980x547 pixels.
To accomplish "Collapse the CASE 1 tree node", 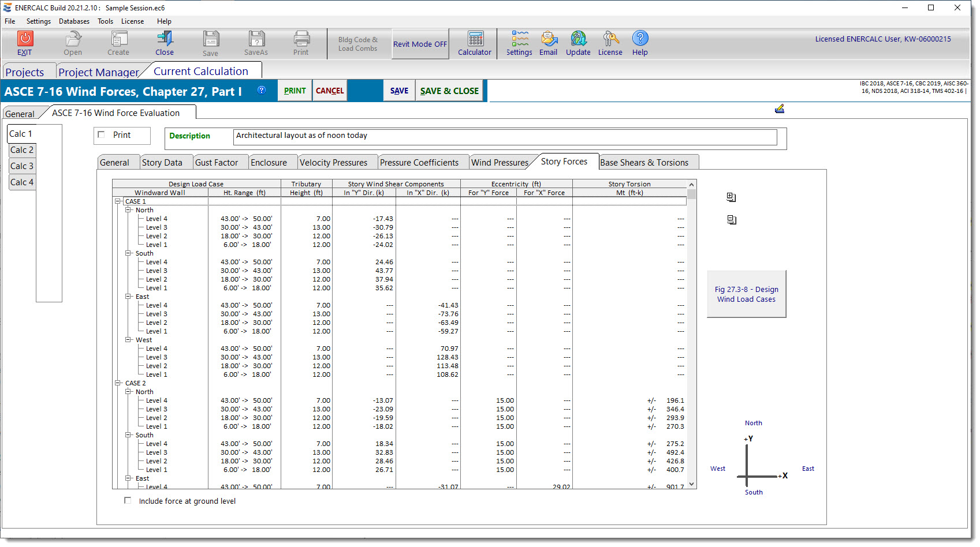I will coord(118,201).
